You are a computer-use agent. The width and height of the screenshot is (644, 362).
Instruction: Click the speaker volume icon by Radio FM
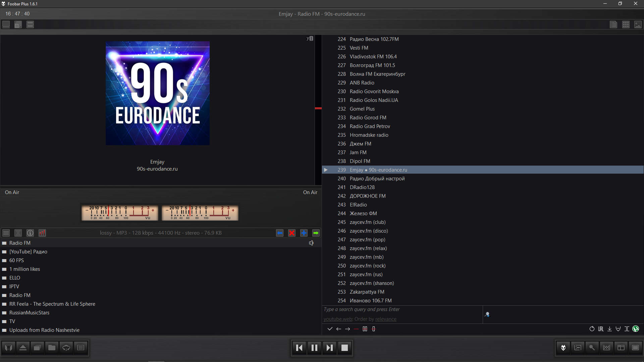coord(311,243)
